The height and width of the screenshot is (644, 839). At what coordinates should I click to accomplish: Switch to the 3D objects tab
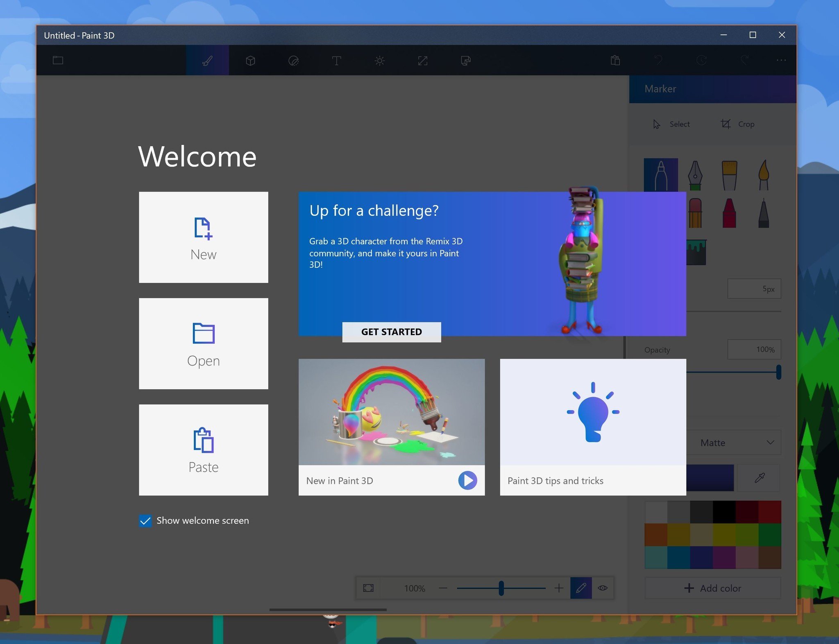pos(250,61)
